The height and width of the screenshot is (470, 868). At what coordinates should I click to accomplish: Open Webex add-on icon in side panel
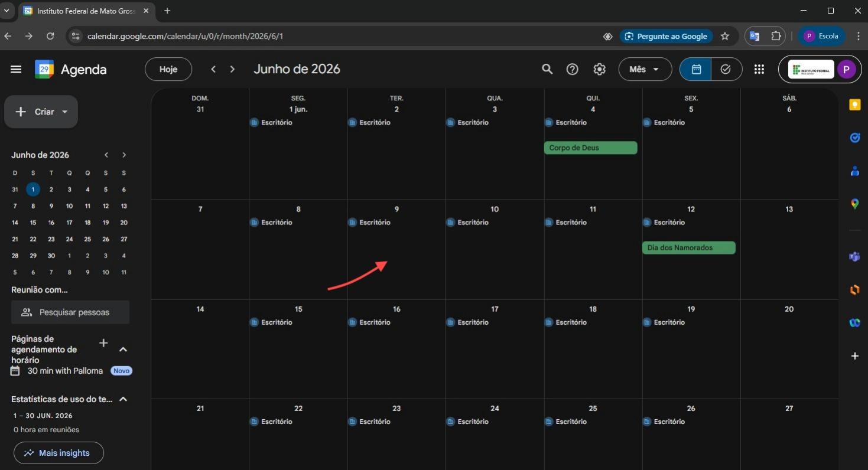pyautogui.click(x=854, y=322)
